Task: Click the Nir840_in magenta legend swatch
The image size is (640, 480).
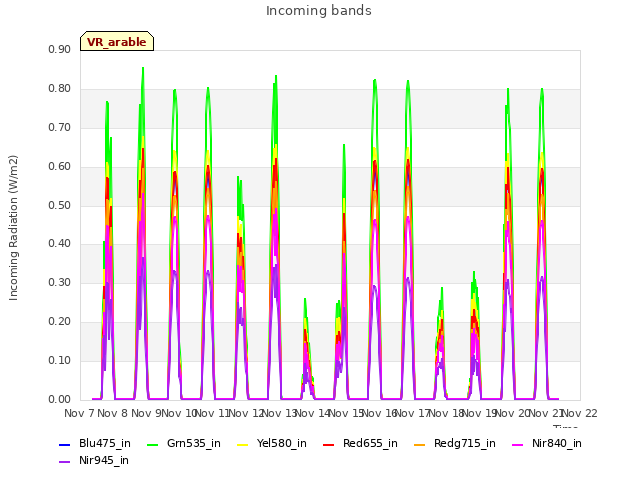Action: tap(518, 444)
